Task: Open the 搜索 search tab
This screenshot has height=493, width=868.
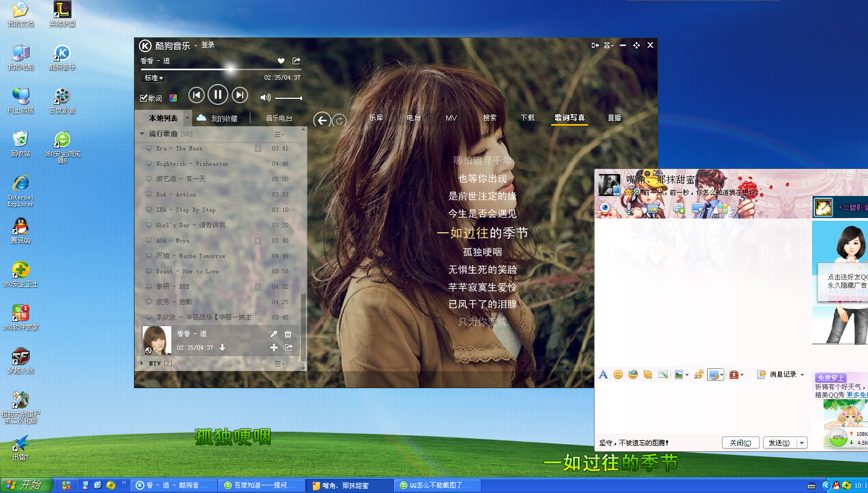Action: 490,117
